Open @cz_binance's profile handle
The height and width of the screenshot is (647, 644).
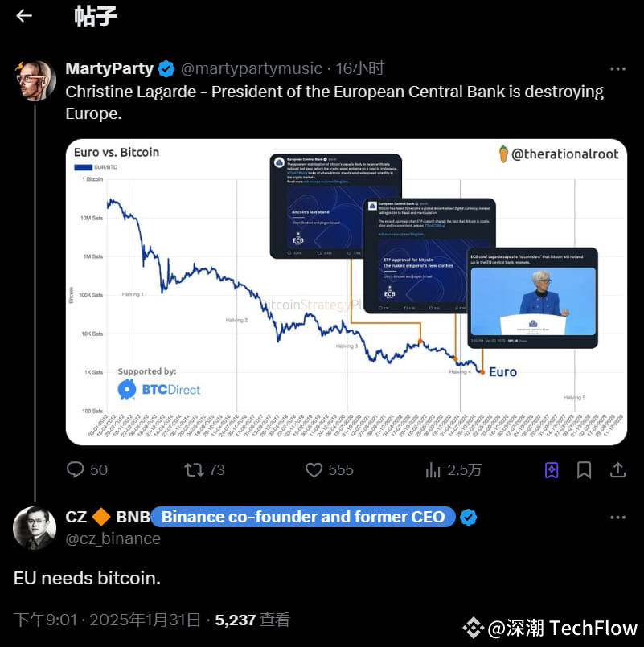[113, 539]
